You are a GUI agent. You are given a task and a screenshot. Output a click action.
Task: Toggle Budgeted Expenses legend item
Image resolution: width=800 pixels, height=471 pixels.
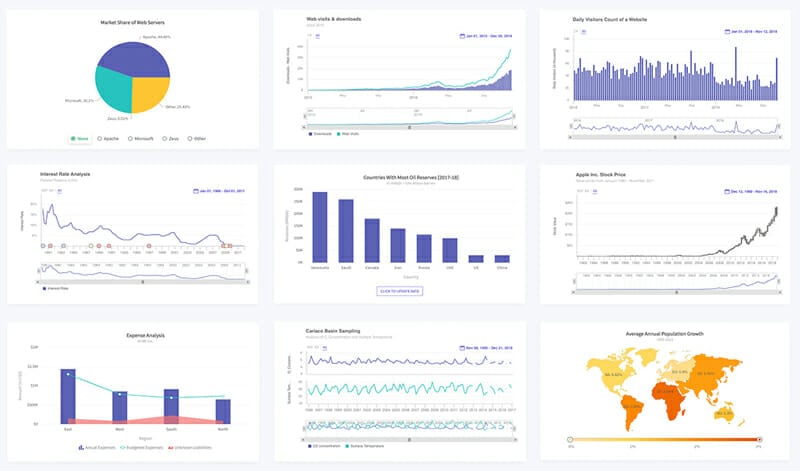click(x=142, y=448)
